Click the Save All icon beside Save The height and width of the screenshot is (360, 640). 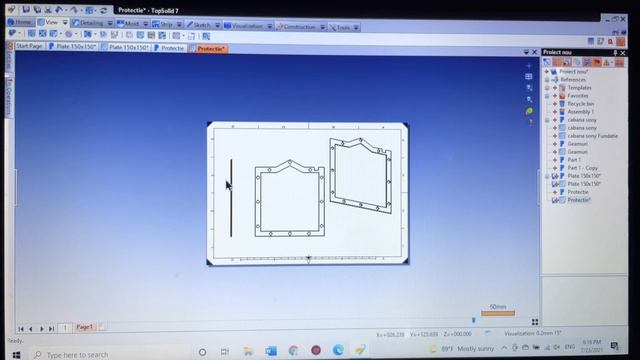click(x=37, y=9)
